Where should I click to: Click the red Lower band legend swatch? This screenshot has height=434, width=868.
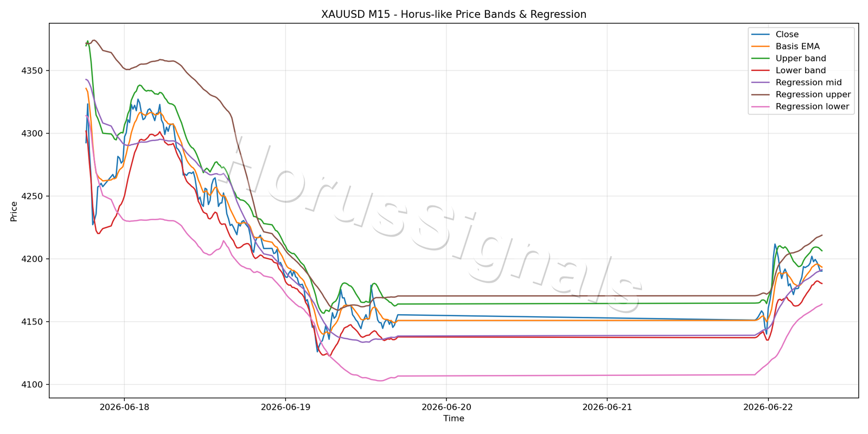761,71
